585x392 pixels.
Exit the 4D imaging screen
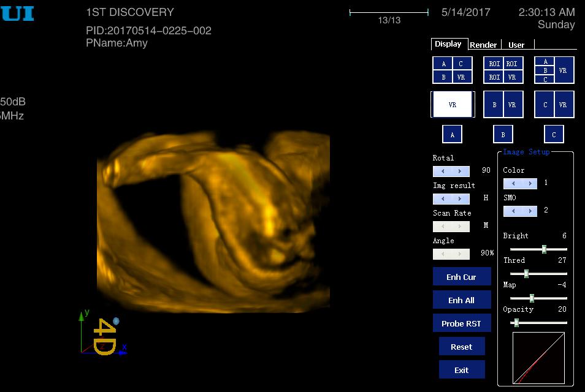click(x=461, y=370)
